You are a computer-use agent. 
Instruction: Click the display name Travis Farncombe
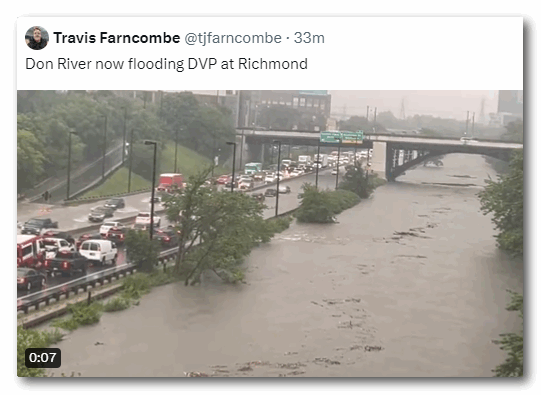(117, 38)
